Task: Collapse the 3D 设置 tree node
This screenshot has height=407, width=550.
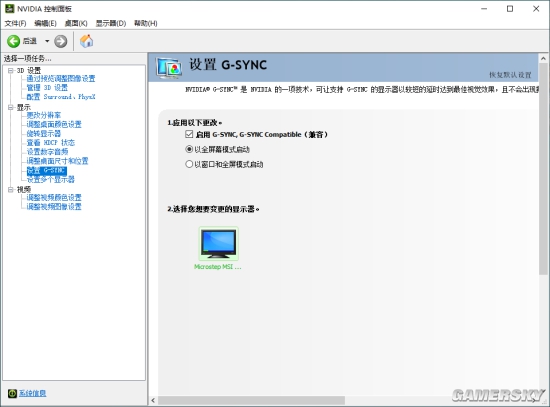Action: tap(11, 71)
